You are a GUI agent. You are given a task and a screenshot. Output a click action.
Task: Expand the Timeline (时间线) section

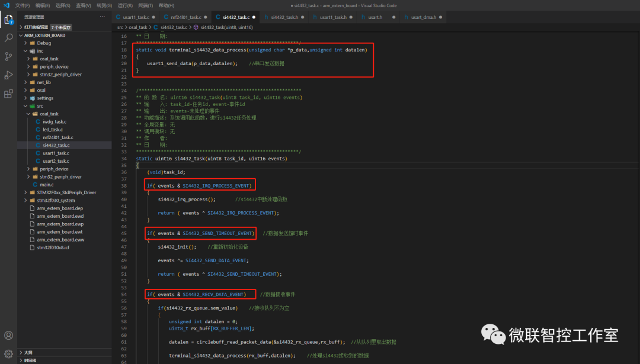(30, 360)
